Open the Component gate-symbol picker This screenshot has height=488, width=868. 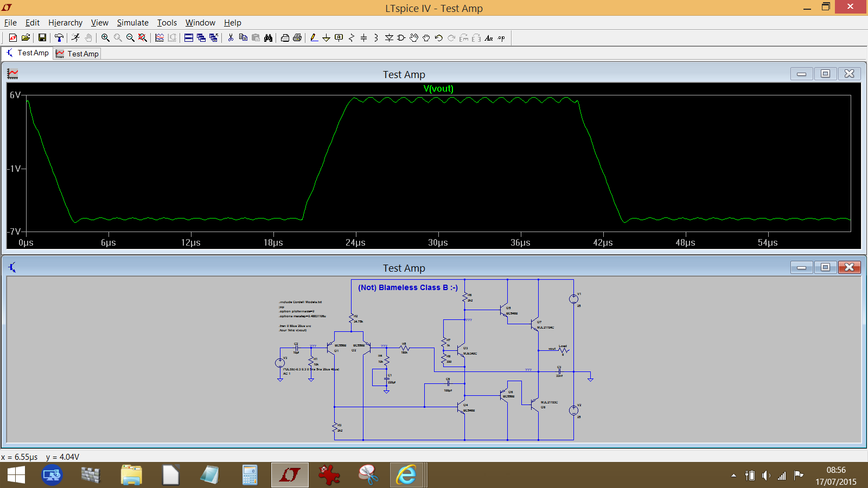[401, 37]
